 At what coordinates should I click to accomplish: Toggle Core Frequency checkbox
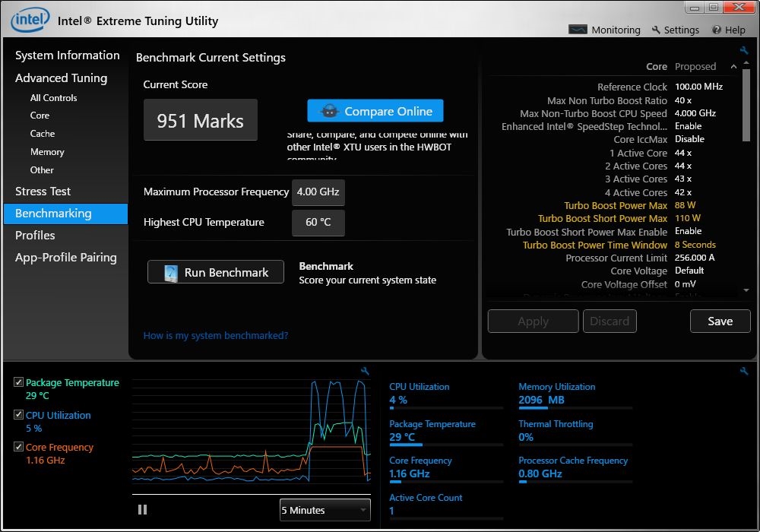point(18,447)
